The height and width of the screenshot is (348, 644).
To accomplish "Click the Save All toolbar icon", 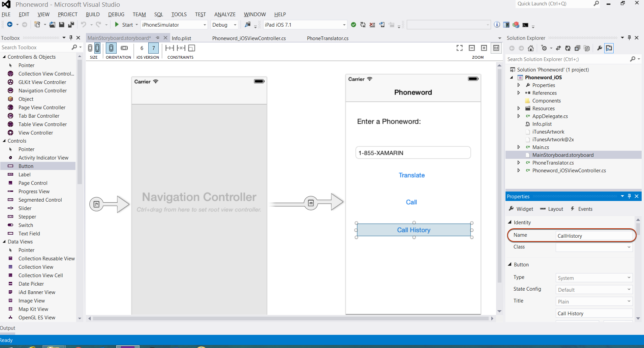I will pyautogui.click(x=71, y=25).
